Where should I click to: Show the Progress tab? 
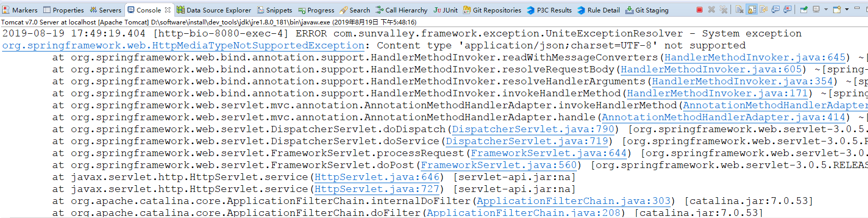click(x=316, y=10)
